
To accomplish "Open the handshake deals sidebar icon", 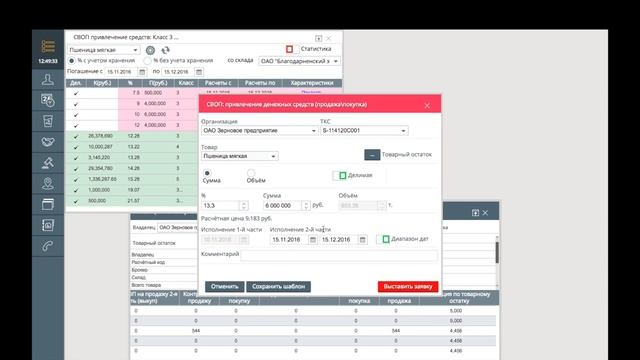I will (x=48, y=142).
